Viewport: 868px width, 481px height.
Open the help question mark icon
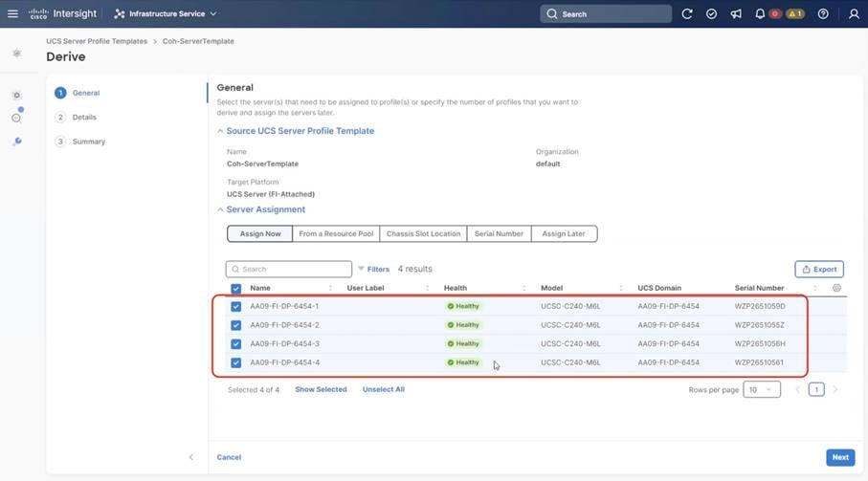(823, 13)
